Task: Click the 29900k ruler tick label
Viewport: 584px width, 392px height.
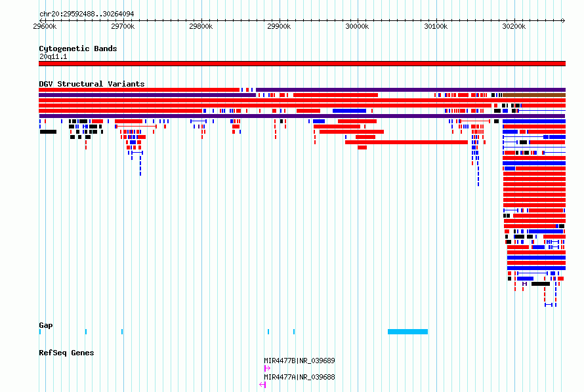Action: (x=279, y=26)
